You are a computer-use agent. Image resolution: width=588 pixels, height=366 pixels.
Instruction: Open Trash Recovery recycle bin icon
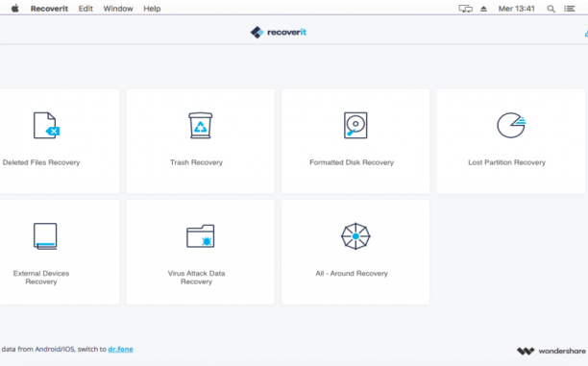pos(200,126)
